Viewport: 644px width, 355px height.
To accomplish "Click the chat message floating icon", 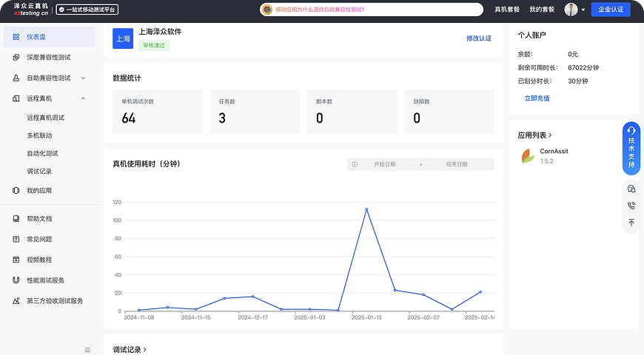I will coord(631,189).
